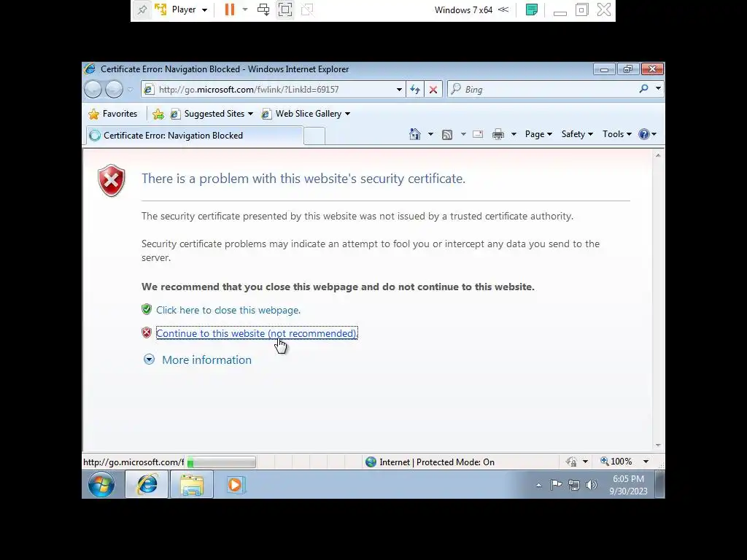Viewport: 747px width, 560px height.
Task: Expand the address bar autocomplete dropdown
Action: (399, 90)
